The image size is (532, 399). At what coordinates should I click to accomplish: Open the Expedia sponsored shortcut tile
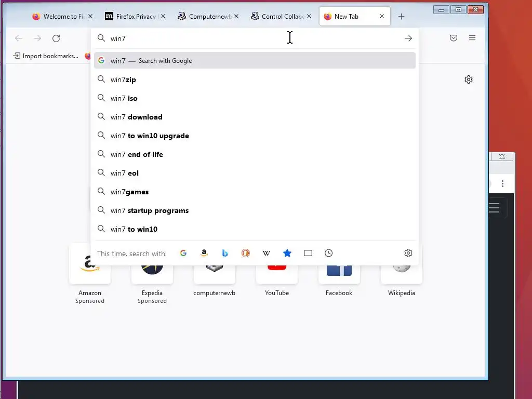pos(152,275)
